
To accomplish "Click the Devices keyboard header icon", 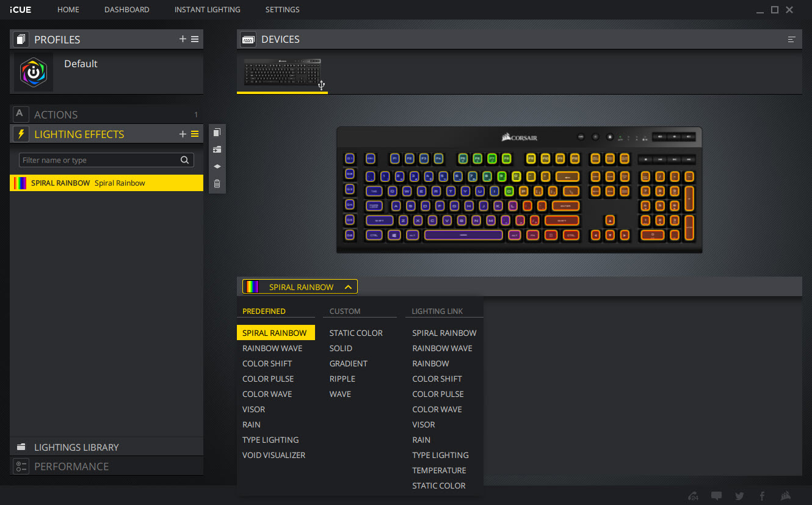I will click(x=248, y=39).
